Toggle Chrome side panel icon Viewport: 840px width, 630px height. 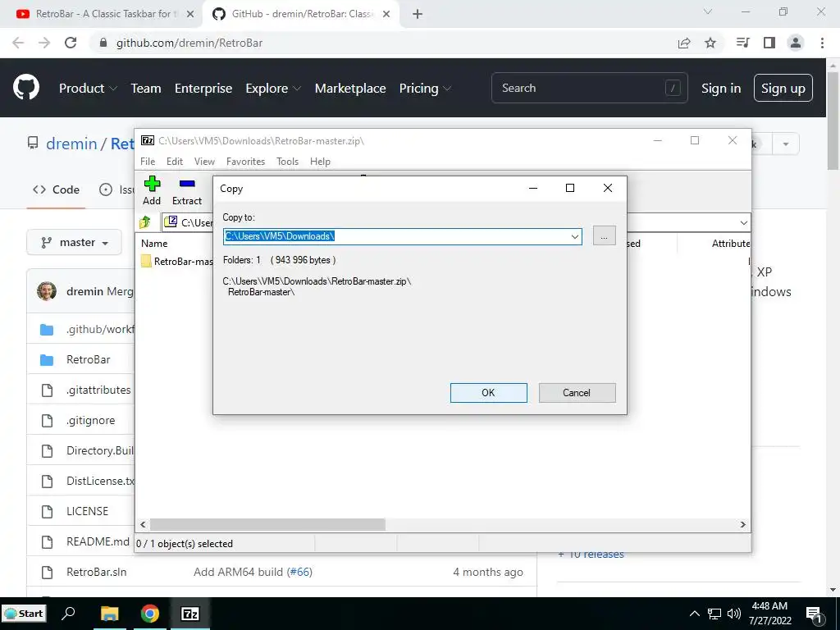[769, 43]
